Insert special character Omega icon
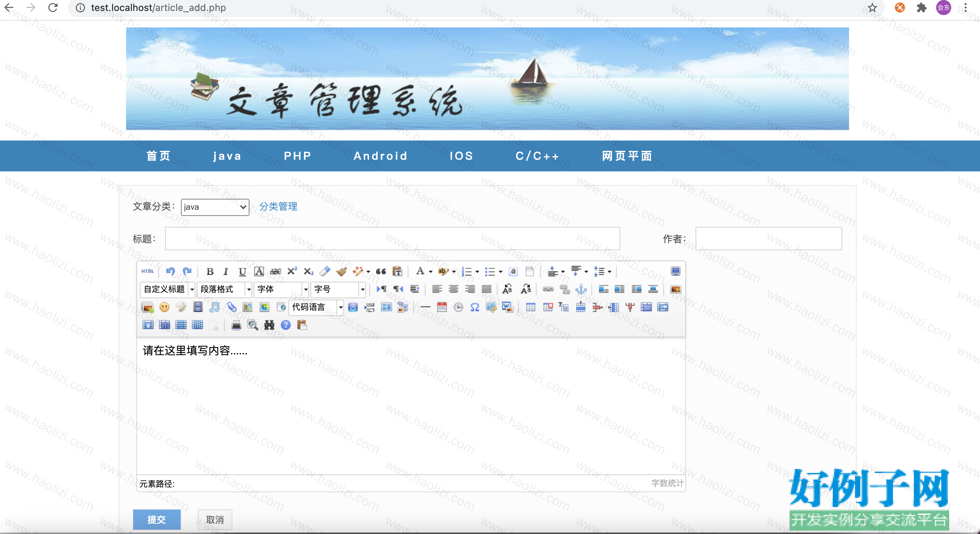The image size is (980, 534). pyautogui.click(x=475, y=307)
